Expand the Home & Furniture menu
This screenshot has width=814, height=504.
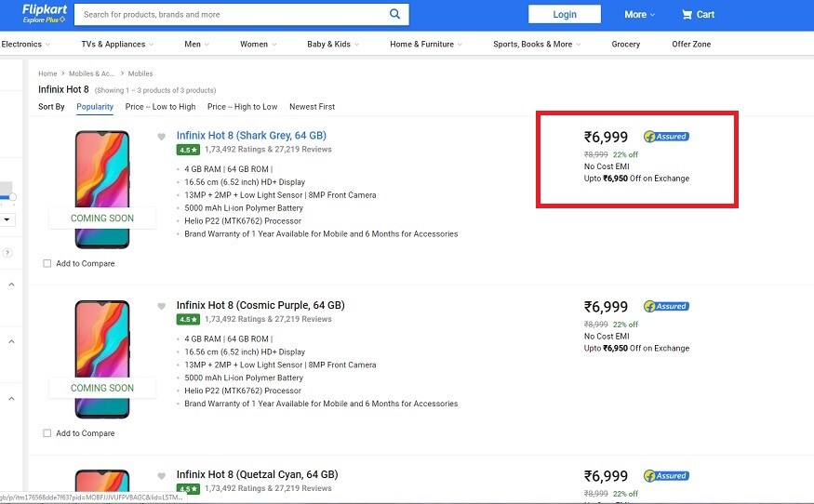[426, 44]
